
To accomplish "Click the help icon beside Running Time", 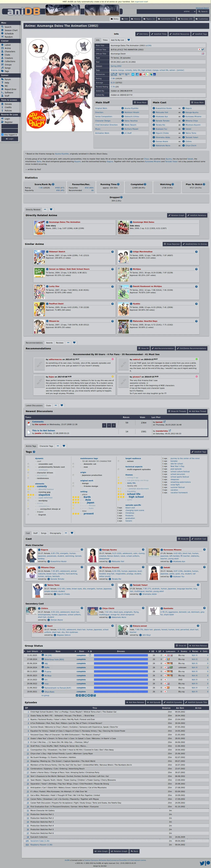I will click(118, 184).
